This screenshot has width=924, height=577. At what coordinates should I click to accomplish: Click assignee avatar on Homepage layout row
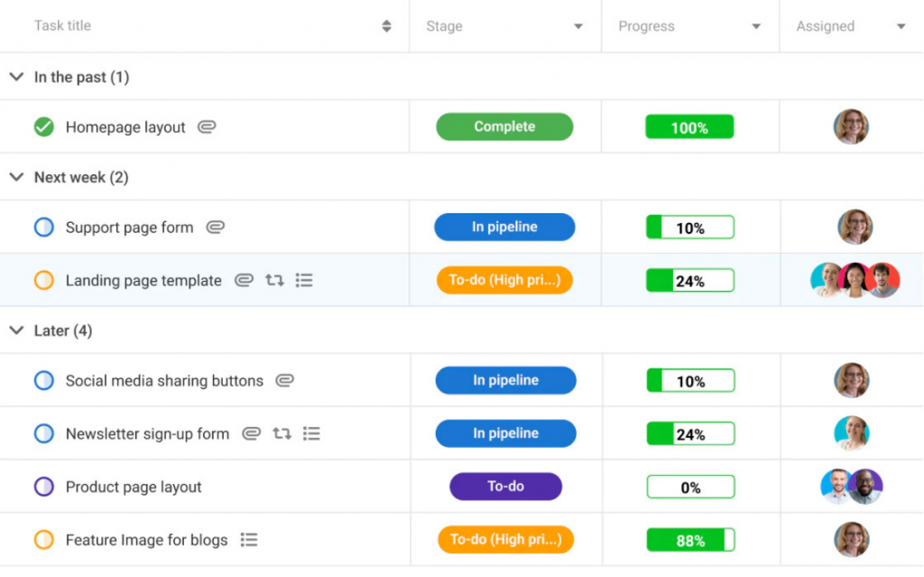(851, 126)
